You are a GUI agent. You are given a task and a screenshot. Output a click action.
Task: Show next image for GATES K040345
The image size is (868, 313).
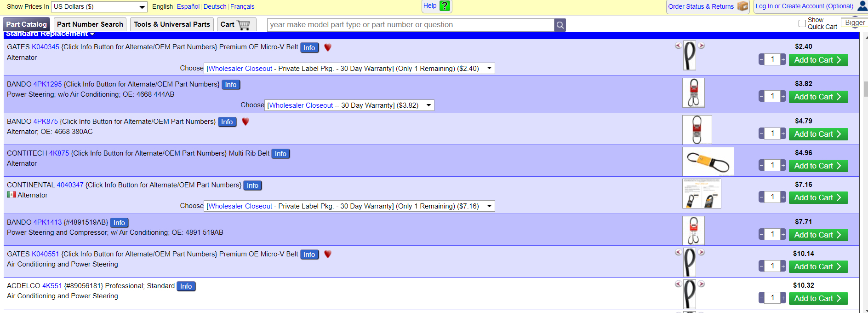coord(702,46)
